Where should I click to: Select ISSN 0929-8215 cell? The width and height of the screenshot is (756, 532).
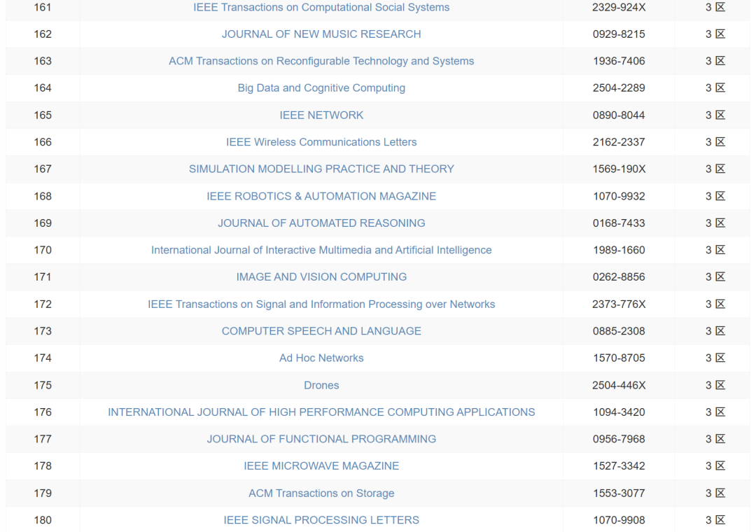pyautogui.click(x=619, y=34)
